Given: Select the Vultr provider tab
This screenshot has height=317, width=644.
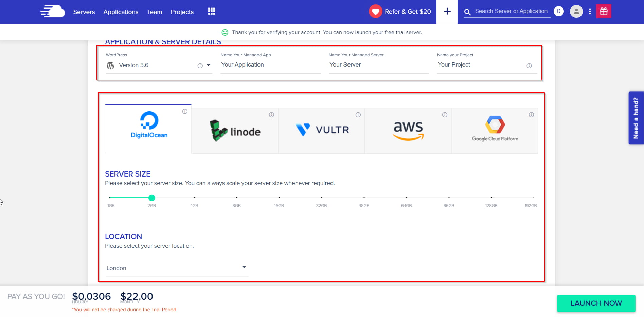Looking at the screenshot, I should coord(321,131).
